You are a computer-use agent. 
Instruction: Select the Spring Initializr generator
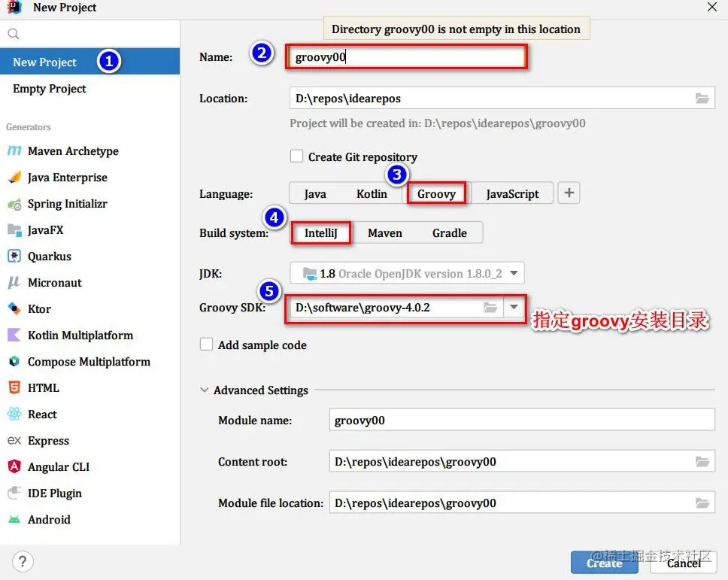66,203
